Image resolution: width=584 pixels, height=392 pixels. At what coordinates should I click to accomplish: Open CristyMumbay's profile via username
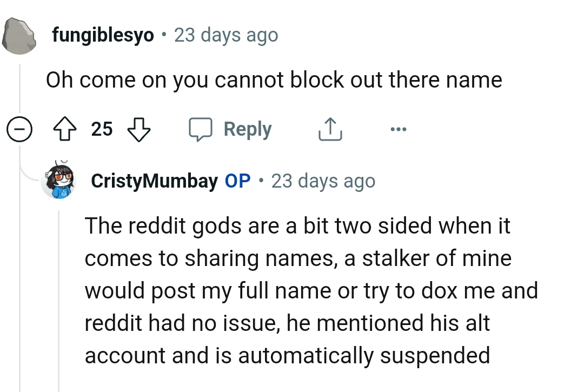pyautogui.click(x=154, y=181)
